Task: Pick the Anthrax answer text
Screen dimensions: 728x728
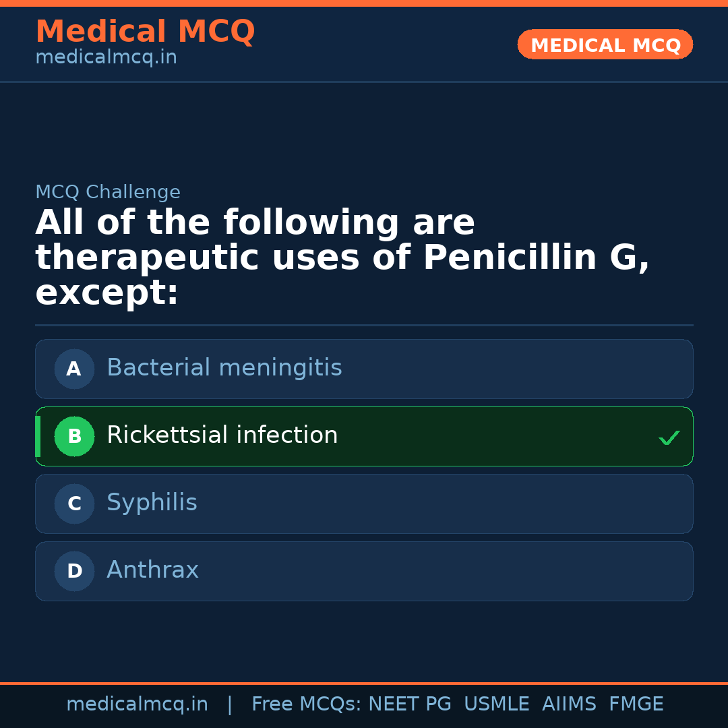Action: [x=152, y=570]
